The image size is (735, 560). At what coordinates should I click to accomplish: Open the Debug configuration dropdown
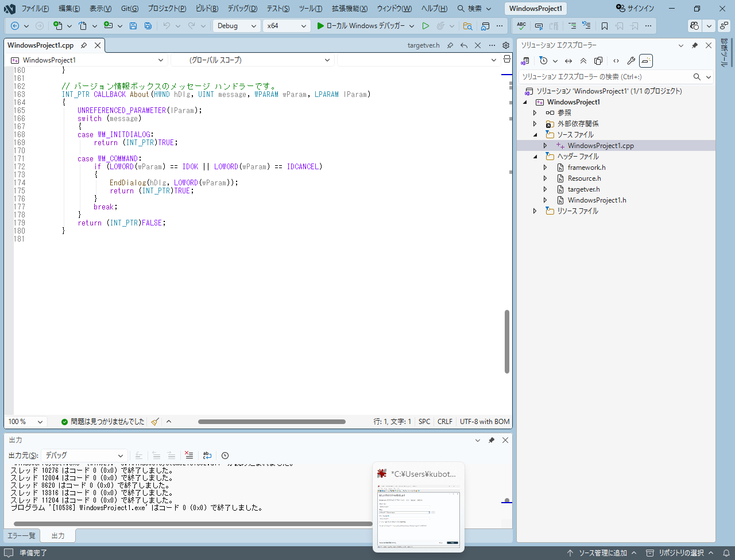(237, 26)
